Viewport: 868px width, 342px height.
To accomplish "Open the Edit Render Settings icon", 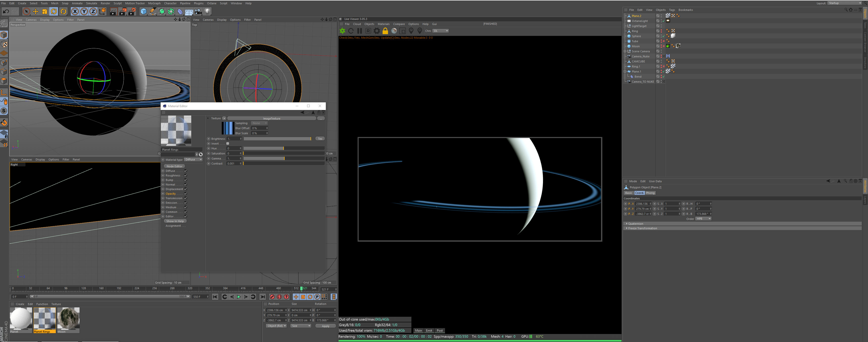I will (132, 11).
